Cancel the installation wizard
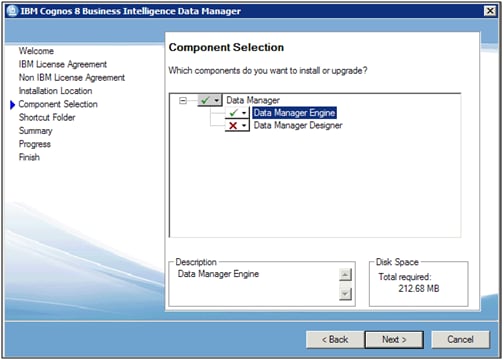 pos(460,339)
